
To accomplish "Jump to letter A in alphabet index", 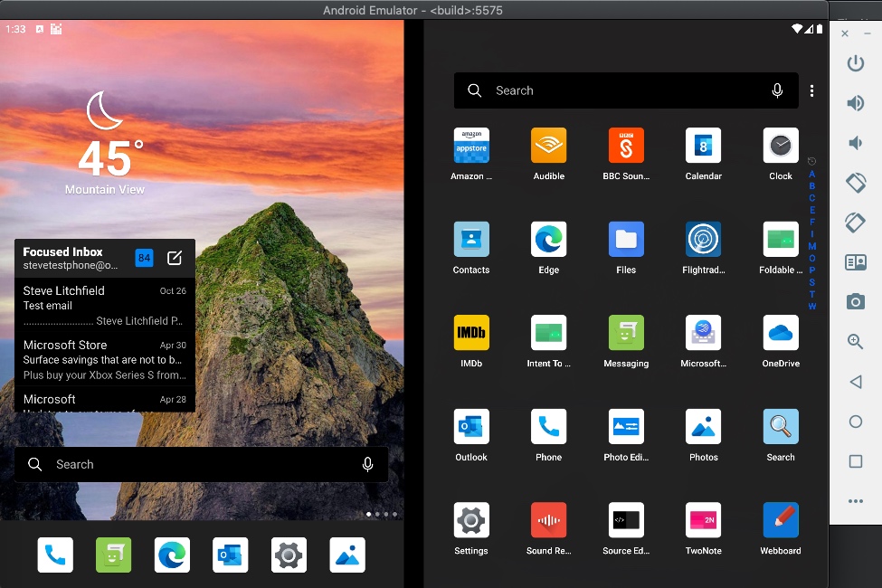I will [x=811, y=174].
